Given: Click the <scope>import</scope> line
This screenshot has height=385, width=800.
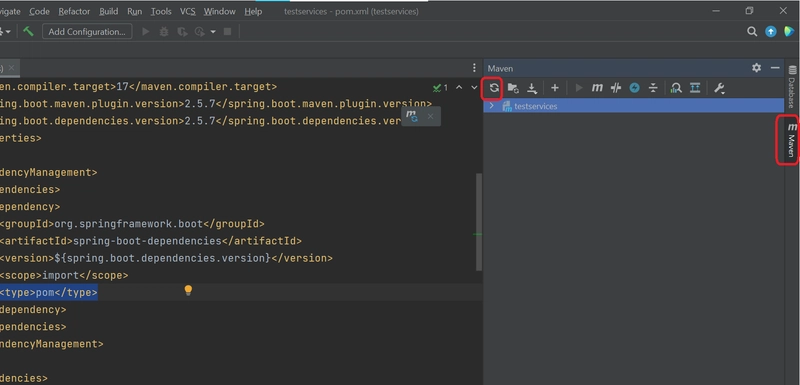Looking at the screenshot, I should [x=64, y=275].
